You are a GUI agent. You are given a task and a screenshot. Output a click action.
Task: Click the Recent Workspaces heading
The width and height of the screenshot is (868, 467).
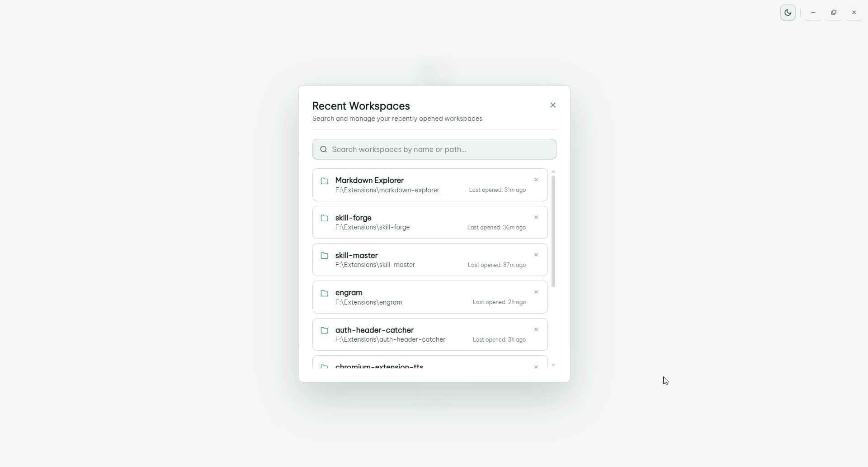tap(361, 106)
